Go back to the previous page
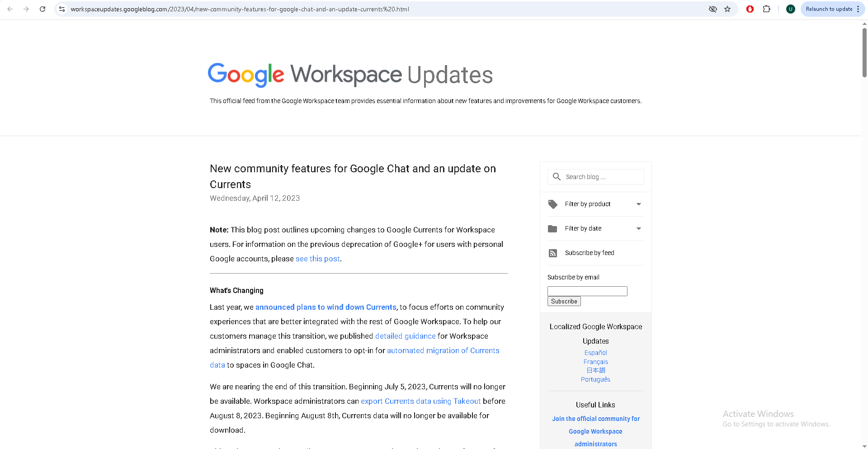 [10, 9]
